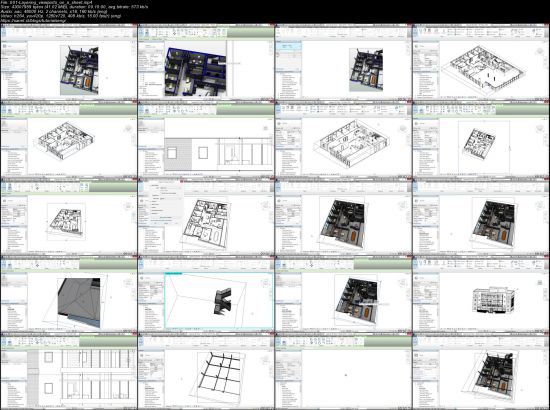Select the thumbnail showing the grey roof surface
The image size is (550, 410).
tap(69, 294)
